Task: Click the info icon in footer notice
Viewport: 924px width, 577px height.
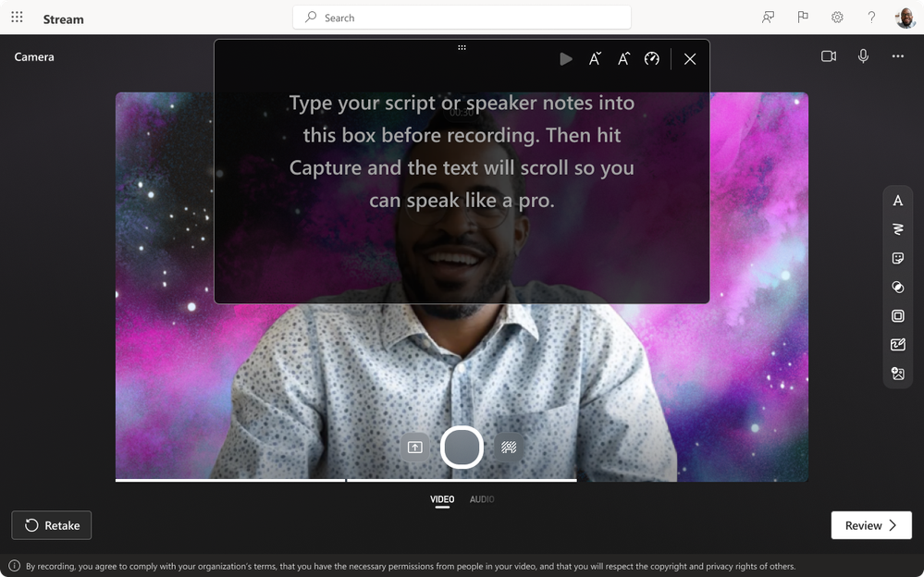Action: pyautogui.click(x=14, y=566)
